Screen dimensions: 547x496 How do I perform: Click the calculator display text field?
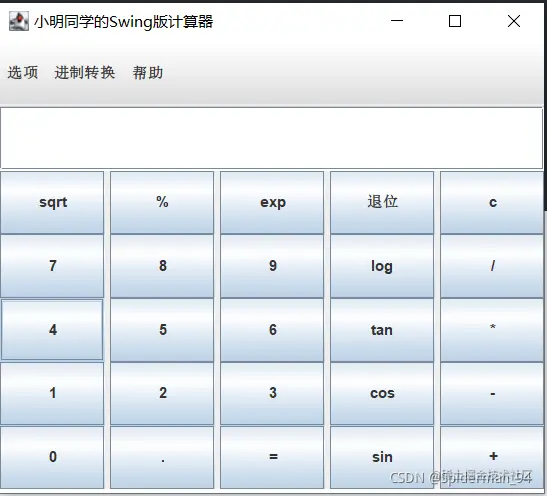point(272,138)
